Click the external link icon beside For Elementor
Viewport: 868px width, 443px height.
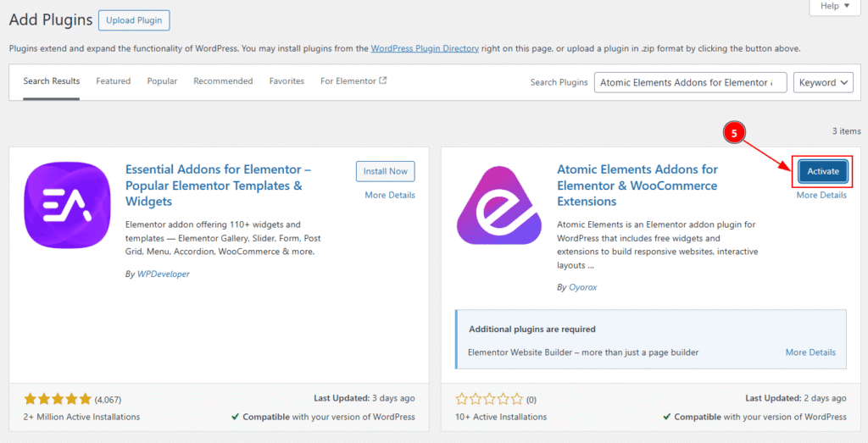382,80
